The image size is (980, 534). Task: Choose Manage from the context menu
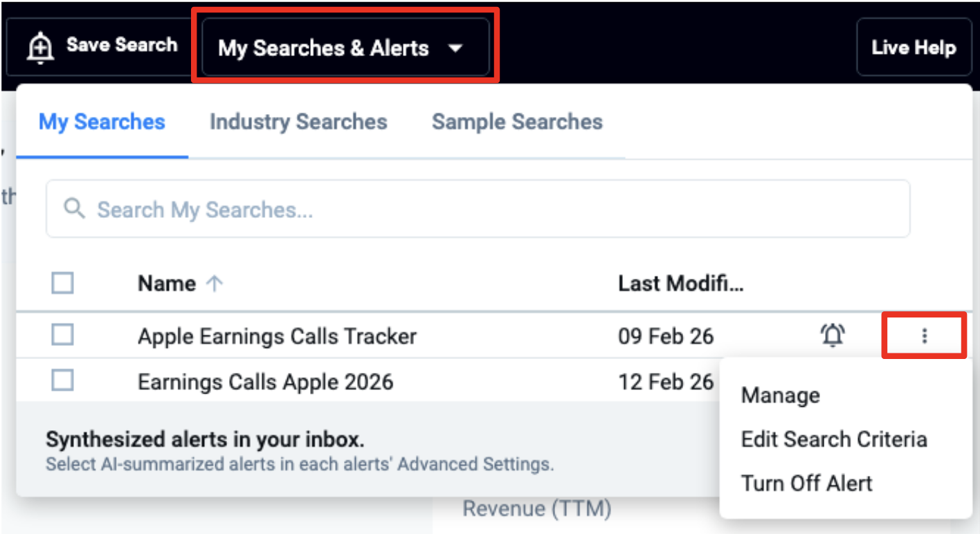(x=780, y=396)
